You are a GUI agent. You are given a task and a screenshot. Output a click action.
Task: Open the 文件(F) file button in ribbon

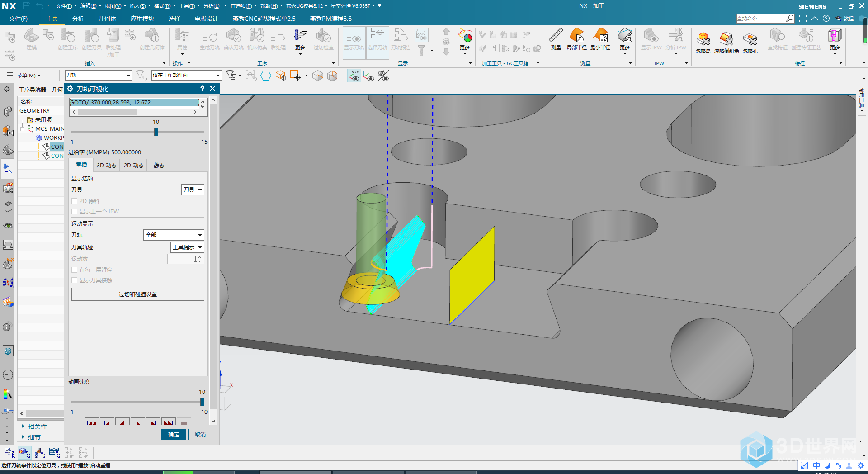pos(18,19)
